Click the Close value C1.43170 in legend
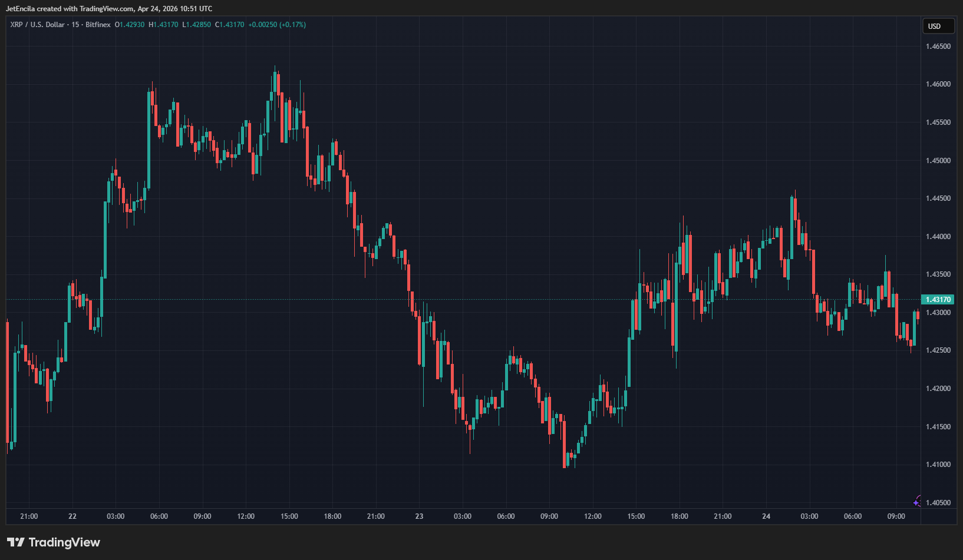The width and height of the screenshot is (963, 560). click(x=229, y=25)
